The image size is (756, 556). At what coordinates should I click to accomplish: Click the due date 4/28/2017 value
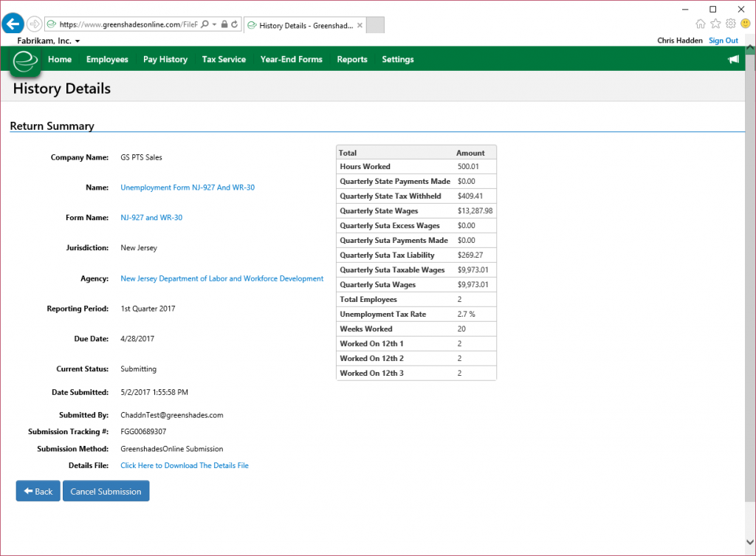137,339
